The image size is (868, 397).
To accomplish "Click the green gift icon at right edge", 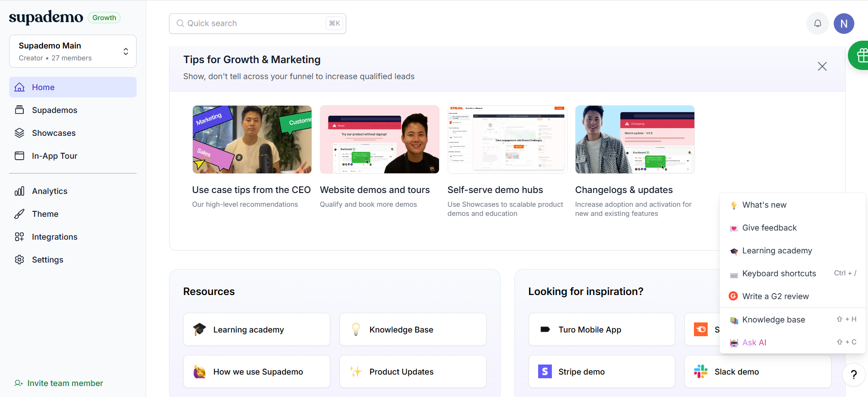I will tap(860, 55).
